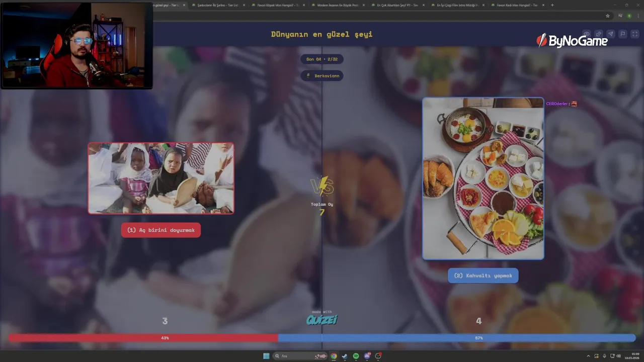
Task: Enter fullscreen mode with expand icon
Action: [635, 34]
